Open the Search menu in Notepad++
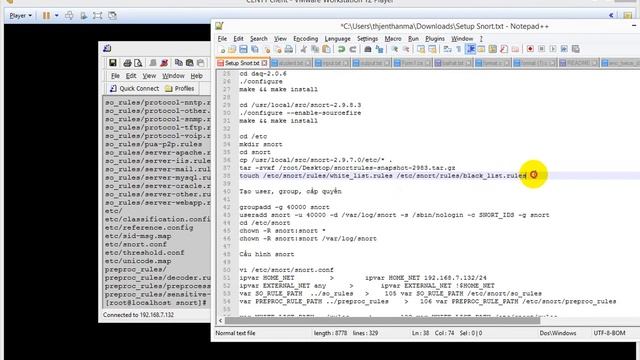 click(259, 38)
